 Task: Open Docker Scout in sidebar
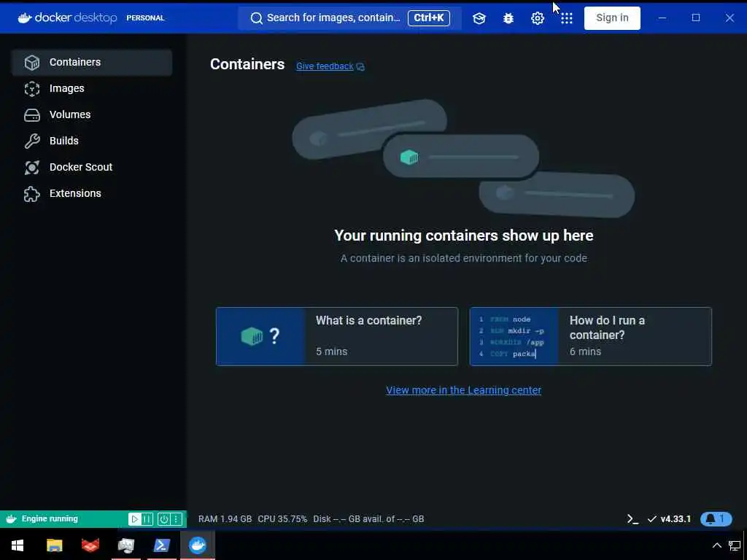(x=92, y=167)
